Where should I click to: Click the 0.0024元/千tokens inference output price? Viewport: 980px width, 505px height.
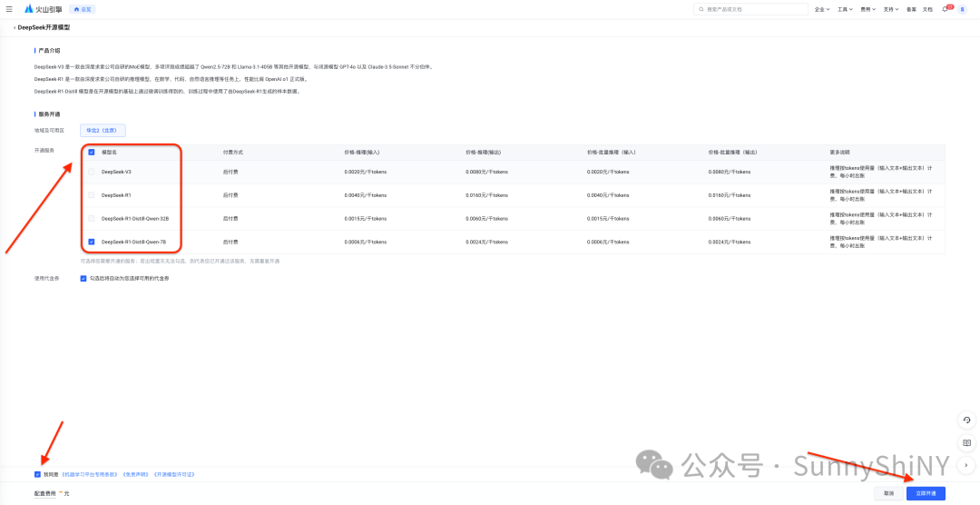coord(487,242)
